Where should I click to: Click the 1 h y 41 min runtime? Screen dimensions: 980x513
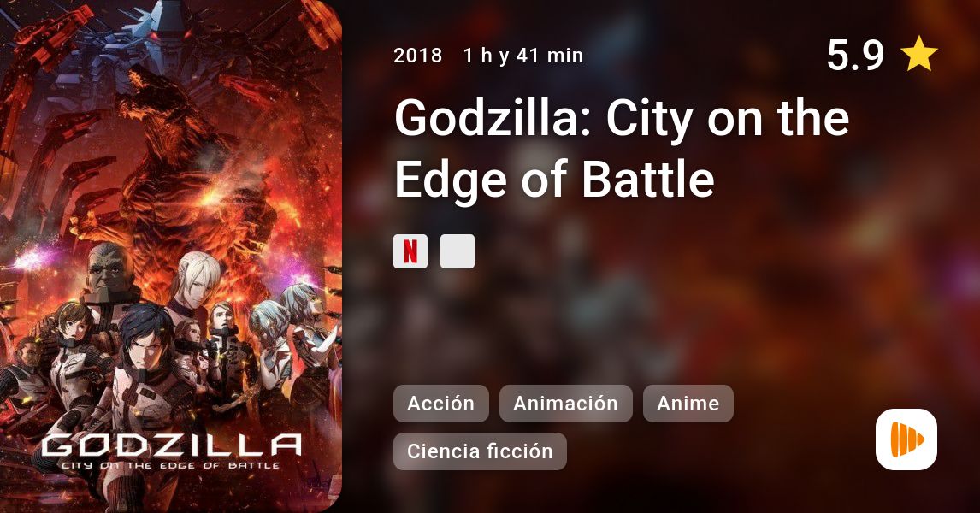pyautogui.click(x=523, y=56)
